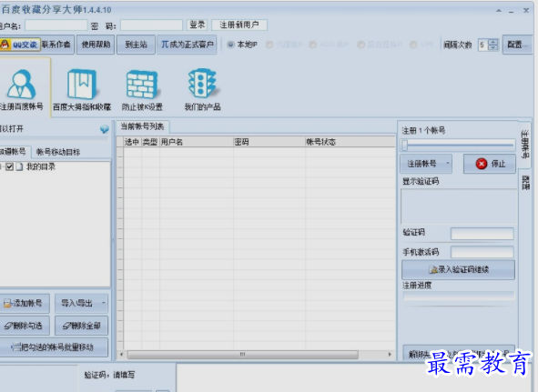This screenshot has width=538, height=392.
Task: Click the 联系作者 button
Action: click(x=56, y=45)
